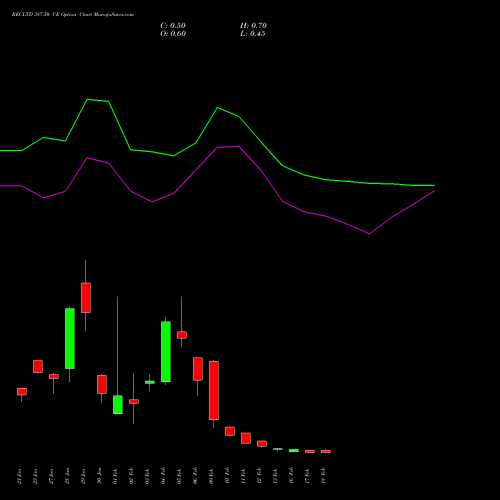Click the low value L: 0.45
This screenshot has width=500, height=500.
253,34
